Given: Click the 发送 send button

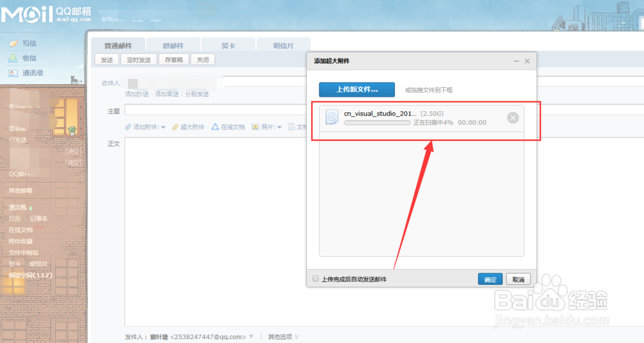Looking at the screenshot, I should tap(107, 59).
